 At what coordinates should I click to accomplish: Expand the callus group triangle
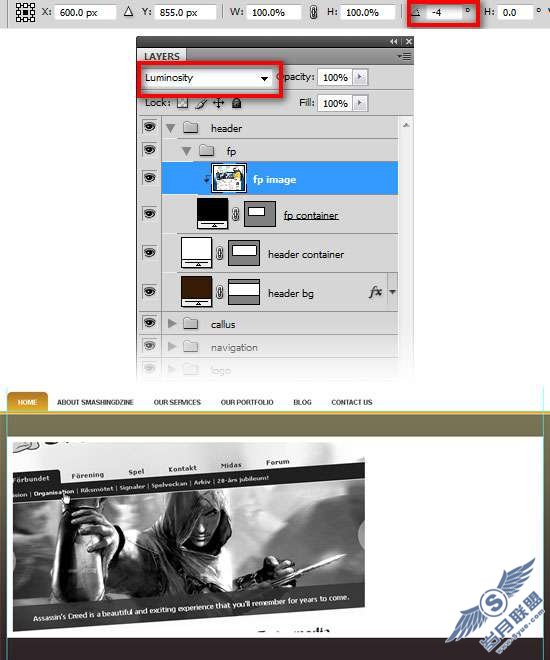171,323
